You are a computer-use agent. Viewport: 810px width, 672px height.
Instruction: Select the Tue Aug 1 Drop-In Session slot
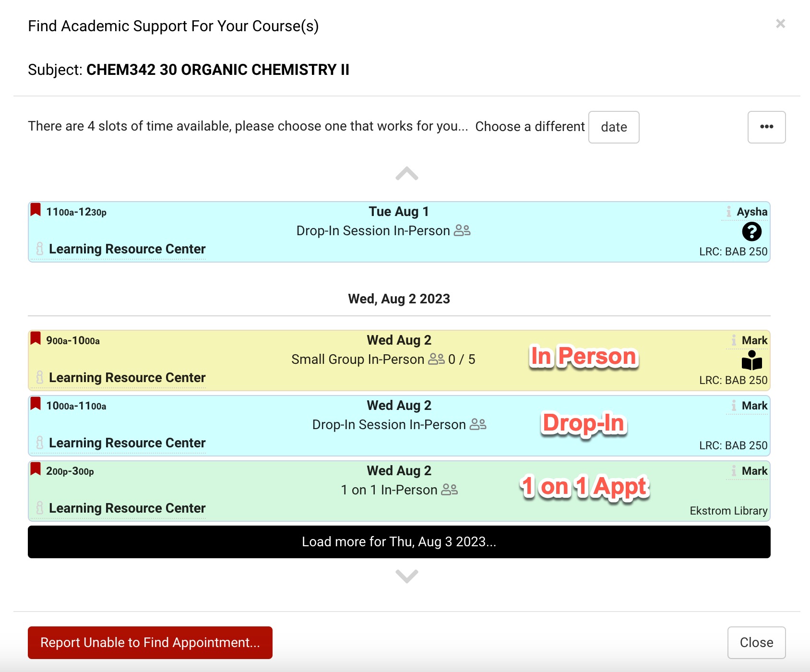tap(399, 232)
